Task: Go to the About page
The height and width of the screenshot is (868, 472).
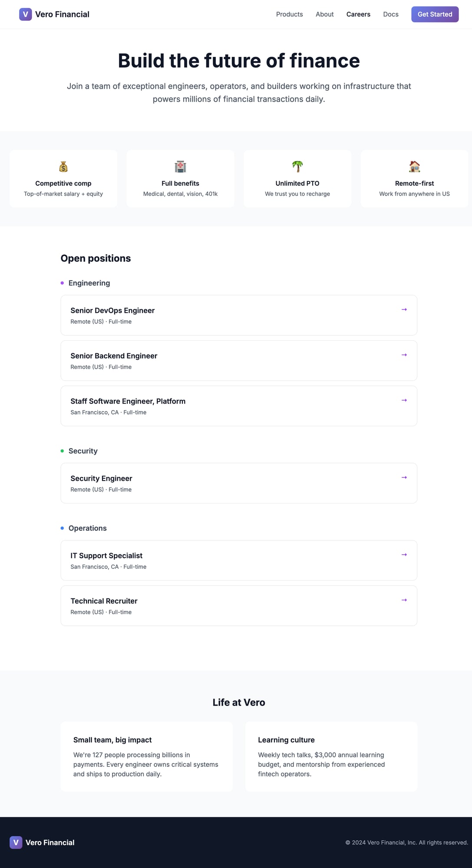Action: tap(325, 14)
